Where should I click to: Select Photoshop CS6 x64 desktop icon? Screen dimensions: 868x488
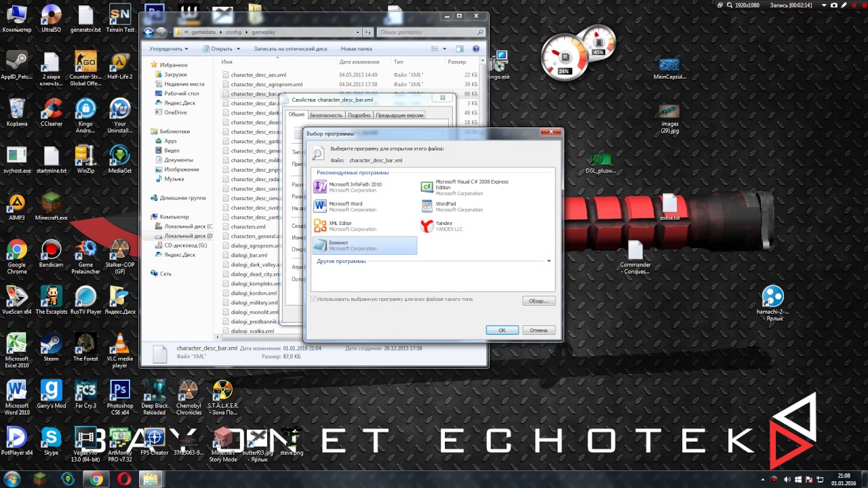[x=120, y=397]
